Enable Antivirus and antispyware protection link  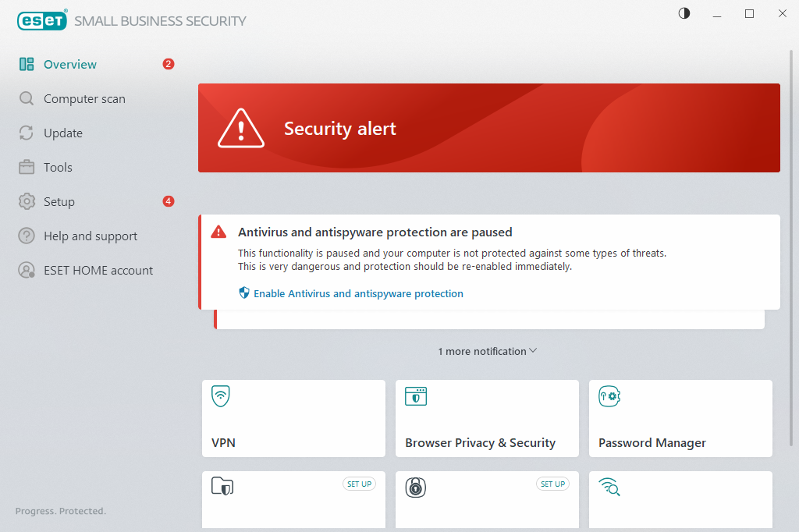click(358, 294)
